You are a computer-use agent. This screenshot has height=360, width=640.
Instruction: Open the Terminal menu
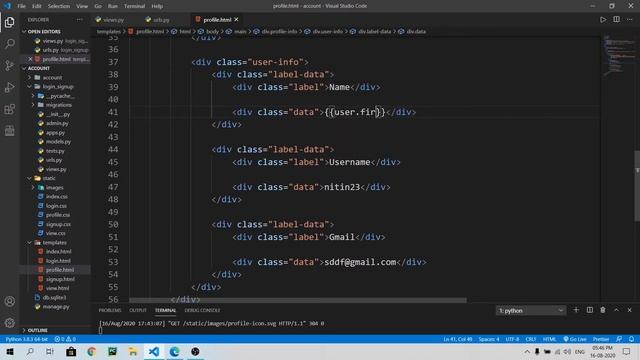135,6
